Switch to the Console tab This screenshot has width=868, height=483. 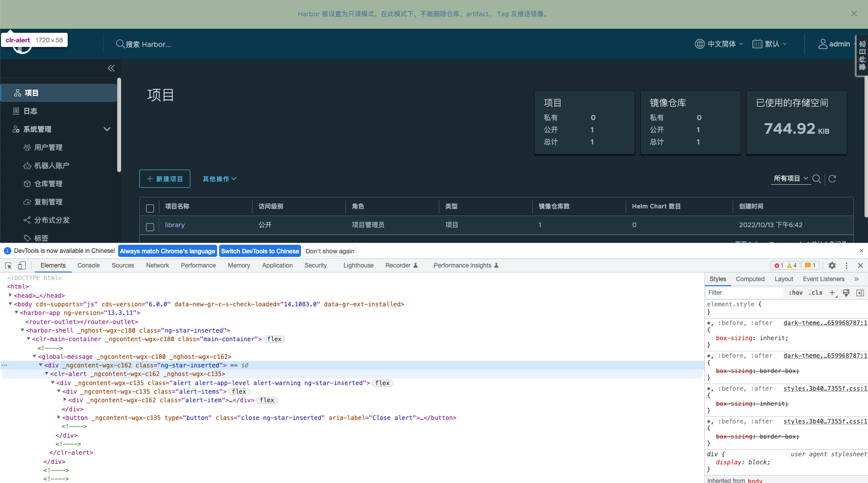(88, 265)
